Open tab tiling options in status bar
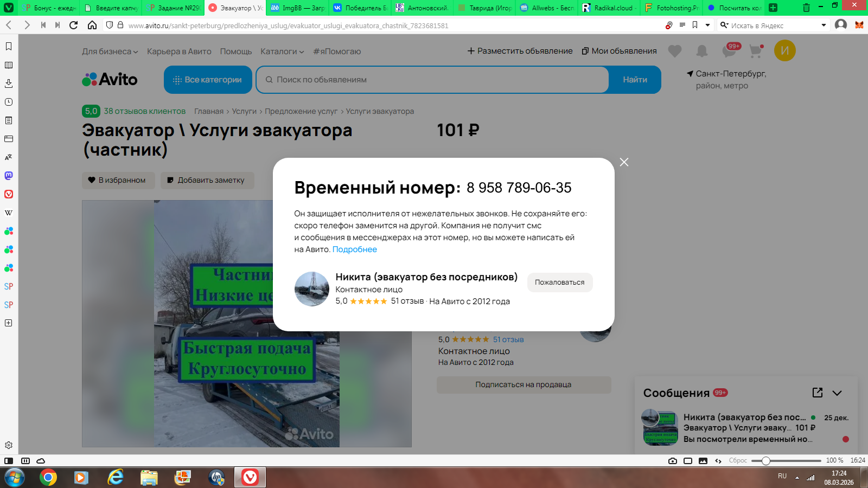 (688, 461)
